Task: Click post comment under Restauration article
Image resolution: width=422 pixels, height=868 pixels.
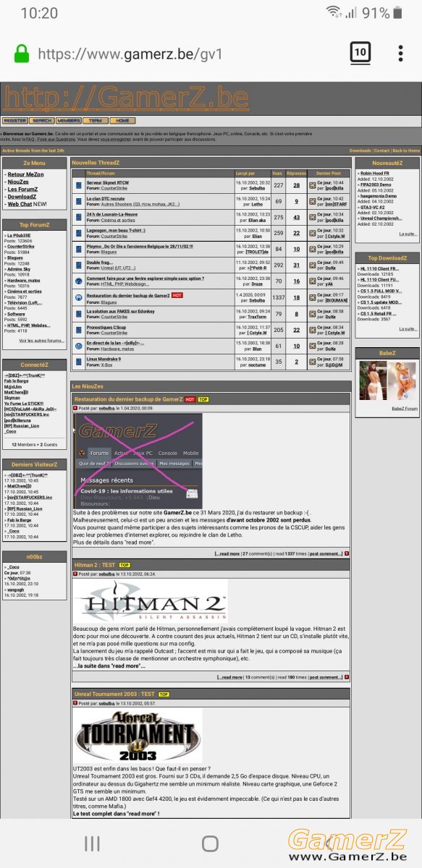Action: coord(326,553)
